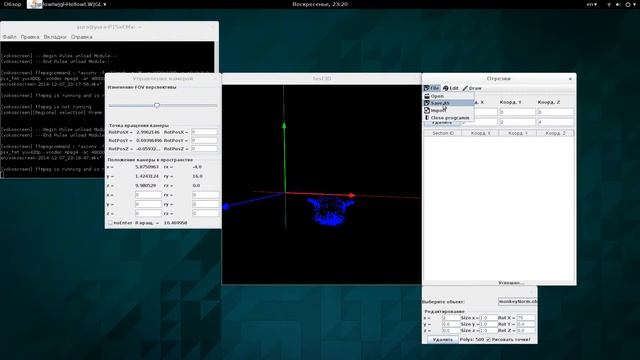Click the app icon in top bar

tap(35, 4)
